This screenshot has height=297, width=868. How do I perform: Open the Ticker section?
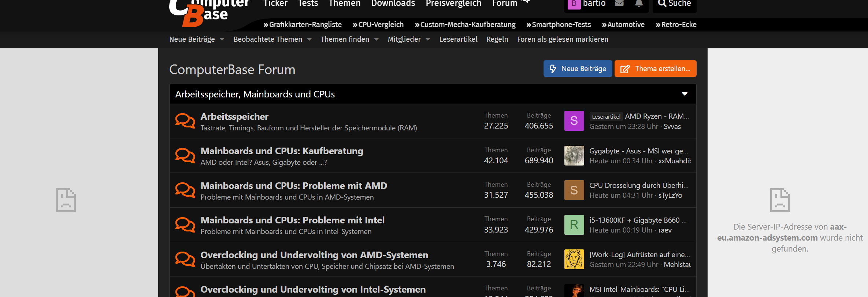point(275,4)
